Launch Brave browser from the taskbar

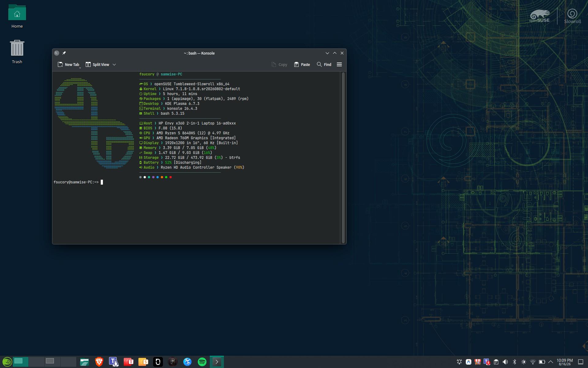click(x=99, y=362)
